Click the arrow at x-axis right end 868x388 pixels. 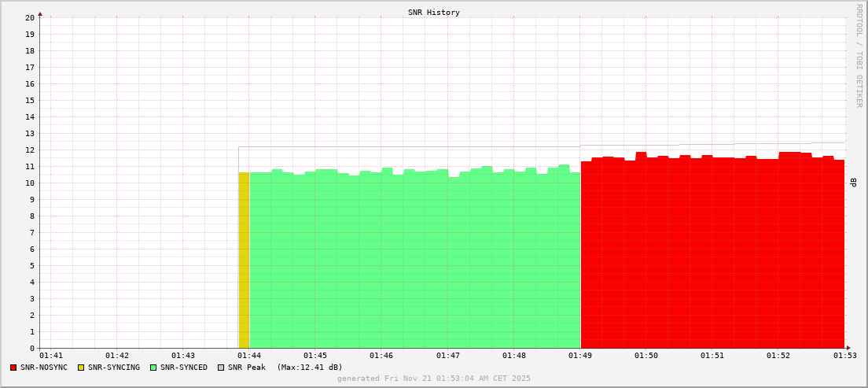coord(848,348)
